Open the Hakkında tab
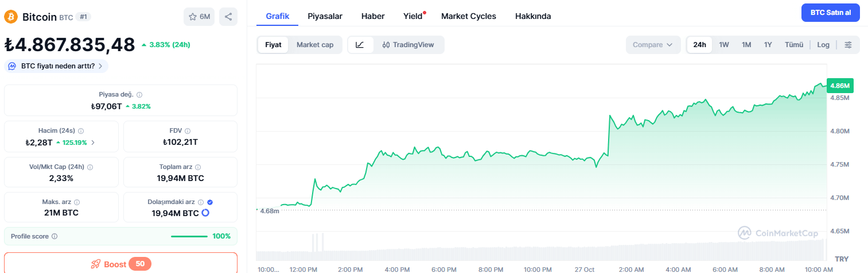Image resolution: width=868 pixels, height=273 pixels. point(533,16)
